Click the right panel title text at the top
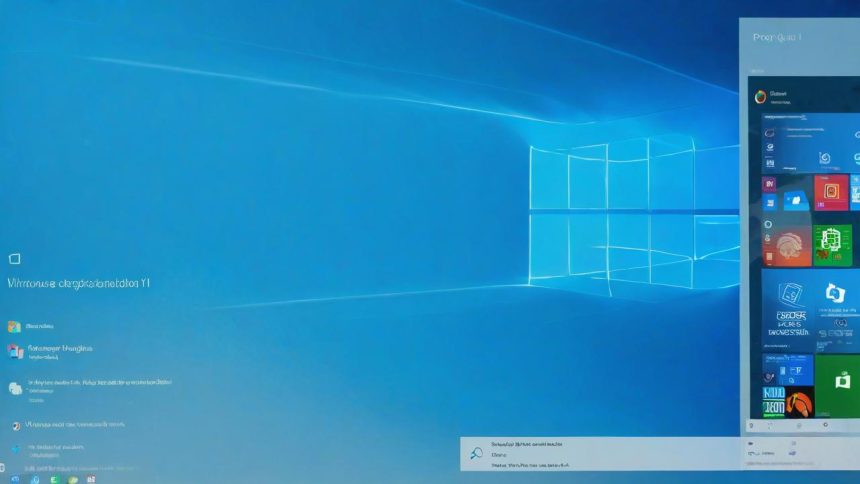The image size is (860, 484). (x=777, y=37)
